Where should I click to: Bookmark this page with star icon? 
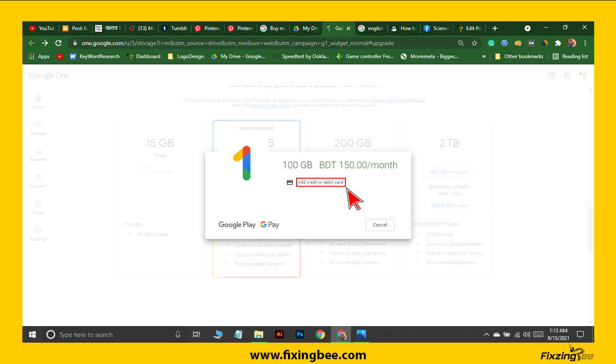[x=474, y=43]
